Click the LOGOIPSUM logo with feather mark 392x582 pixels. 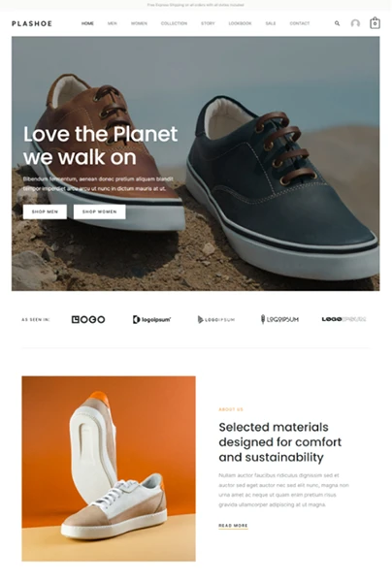279,319
